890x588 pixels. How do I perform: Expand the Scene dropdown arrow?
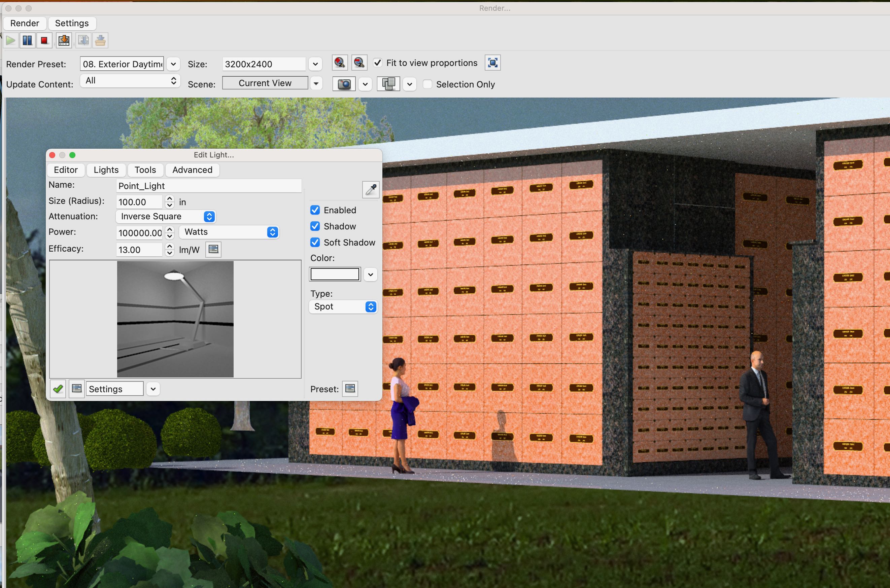coord(316,83)
